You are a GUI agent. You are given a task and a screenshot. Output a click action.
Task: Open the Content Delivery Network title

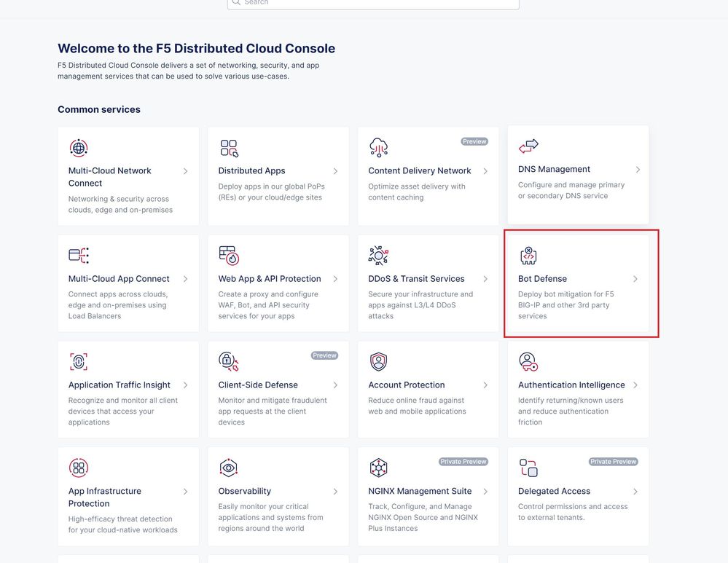[x=420, y=171]
